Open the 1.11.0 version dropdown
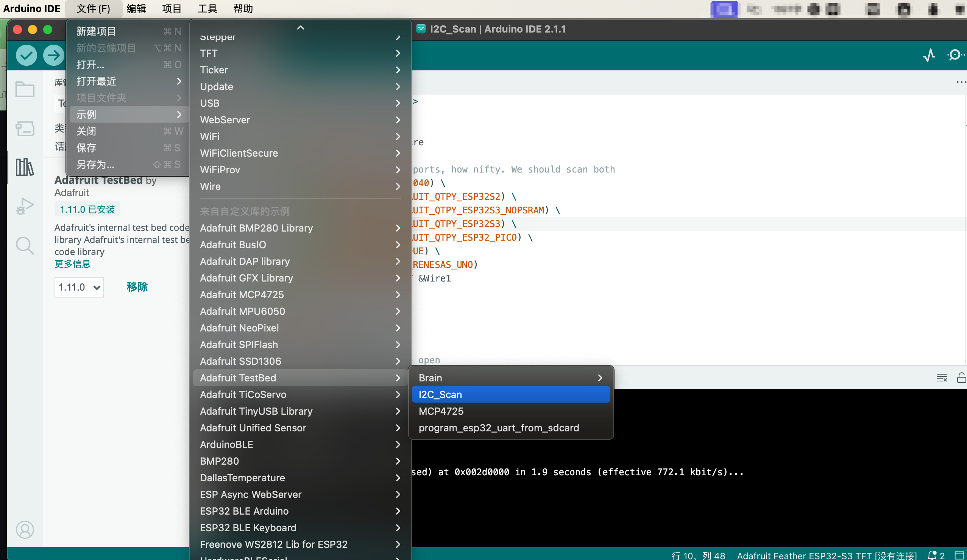Viewport: 967px width, 560px height. click(x=79, y=287)
